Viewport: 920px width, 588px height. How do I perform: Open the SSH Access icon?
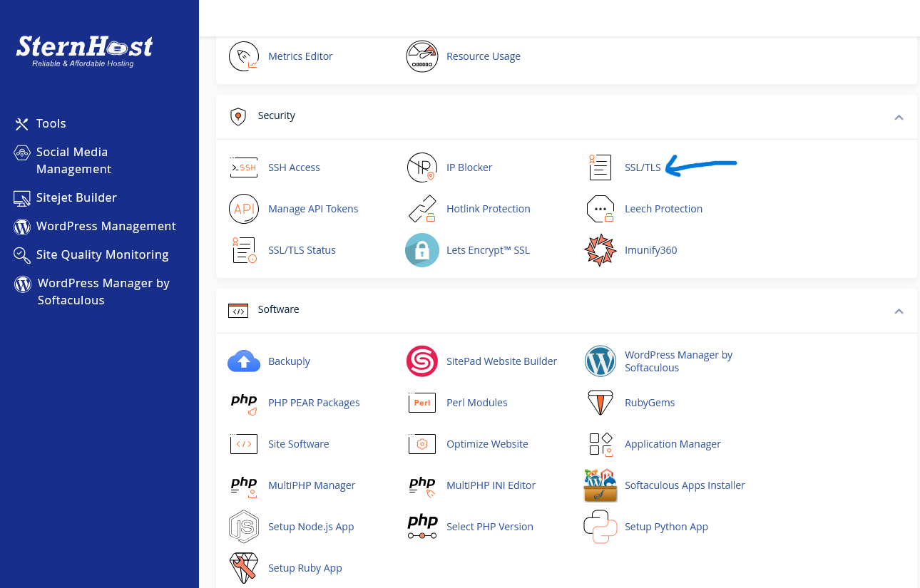[x=243, y=167]
